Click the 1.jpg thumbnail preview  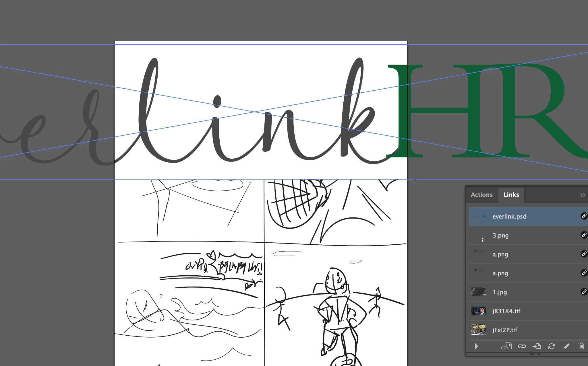[478, 292]
